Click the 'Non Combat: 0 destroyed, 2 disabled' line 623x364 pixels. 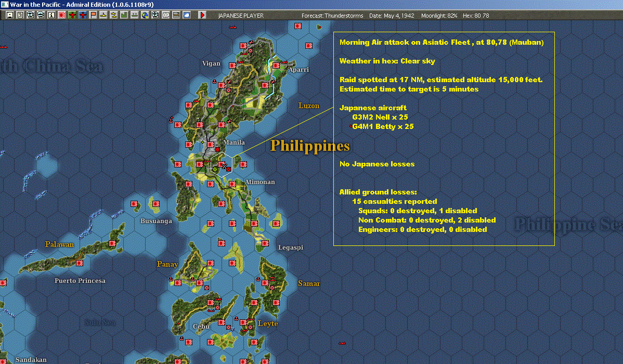[x=427, y=220]
